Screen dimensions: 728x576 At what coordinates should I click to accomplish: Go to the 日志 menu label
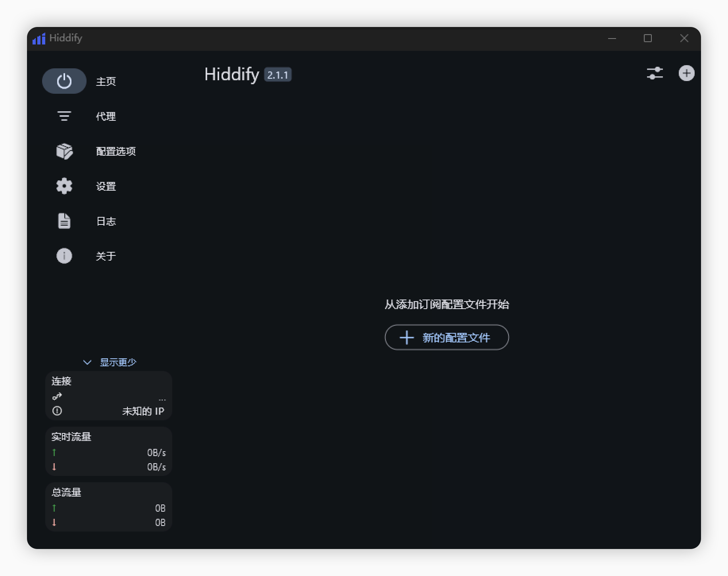tap(106, 221)
